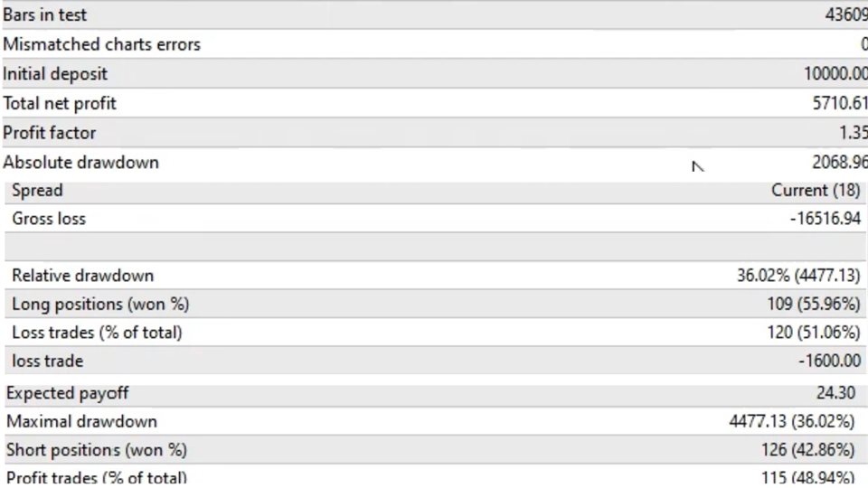This screenshot has width=868, height=488.
Task: Select the Loss trades (% of total) label
Action: 97,333
